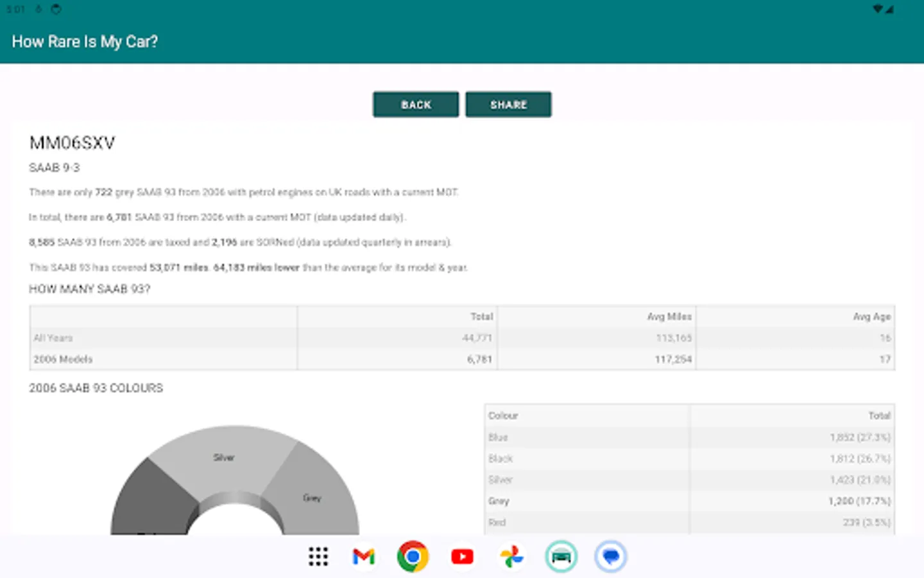
Task: Select the 'All Years' table row label
Action: tap(53, 338)
